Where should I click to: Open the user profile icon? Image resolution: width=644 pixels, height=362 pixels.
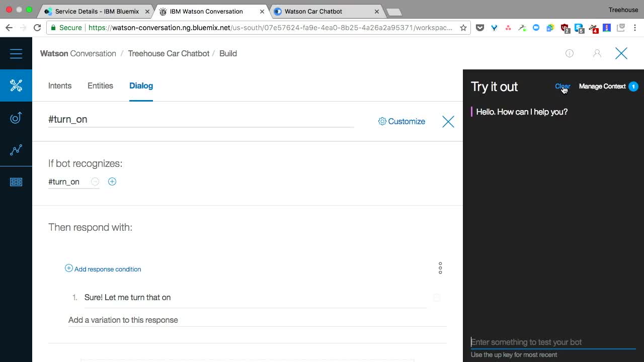click(x=597, y=53)
